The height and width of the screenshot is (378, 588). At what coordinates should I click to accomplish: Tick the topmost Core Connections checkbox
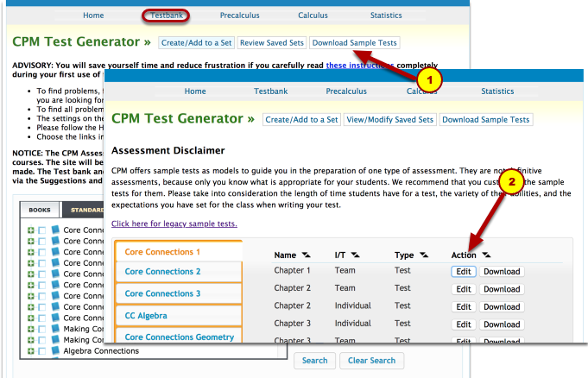(x=42, y=230)
